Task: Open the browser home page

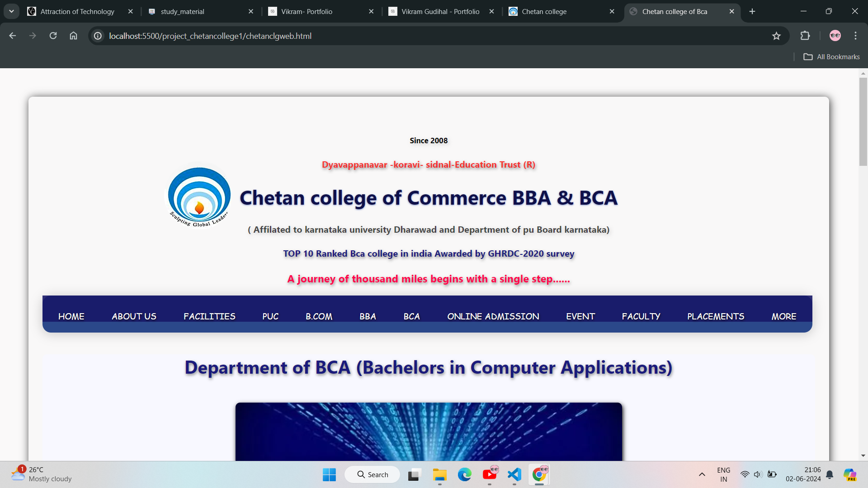Action: 73,36
